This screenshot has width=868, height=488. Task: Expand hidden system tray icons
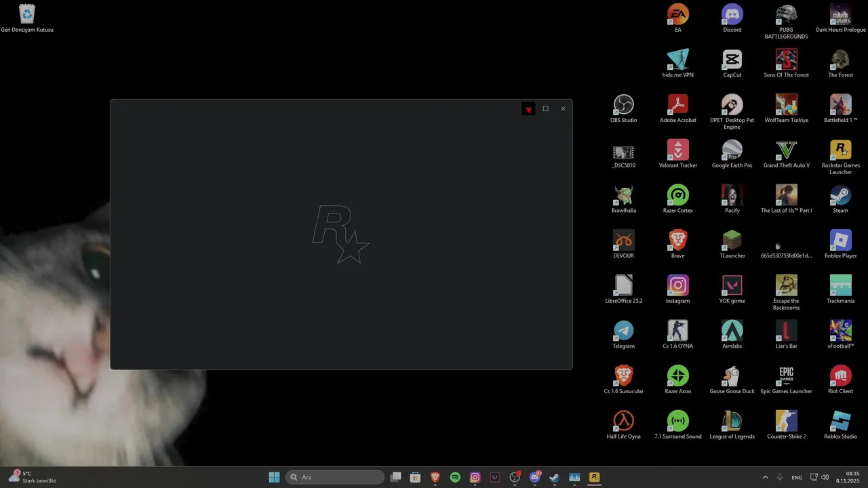pyautogui.click(x=765, y=477)
